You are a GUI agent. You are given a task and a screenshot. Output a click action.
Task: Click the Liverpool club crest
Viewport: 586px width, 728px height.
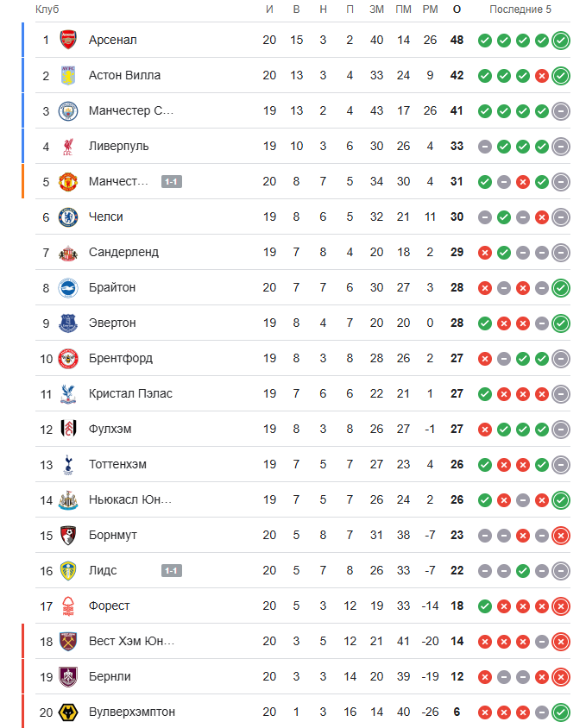68,147
